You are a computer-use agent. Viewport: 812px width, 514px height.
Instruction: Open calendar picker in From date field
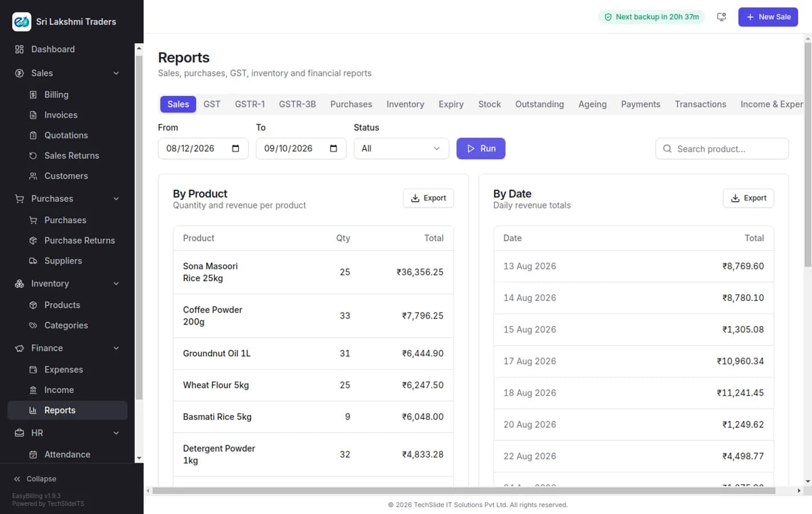(236, 148)
